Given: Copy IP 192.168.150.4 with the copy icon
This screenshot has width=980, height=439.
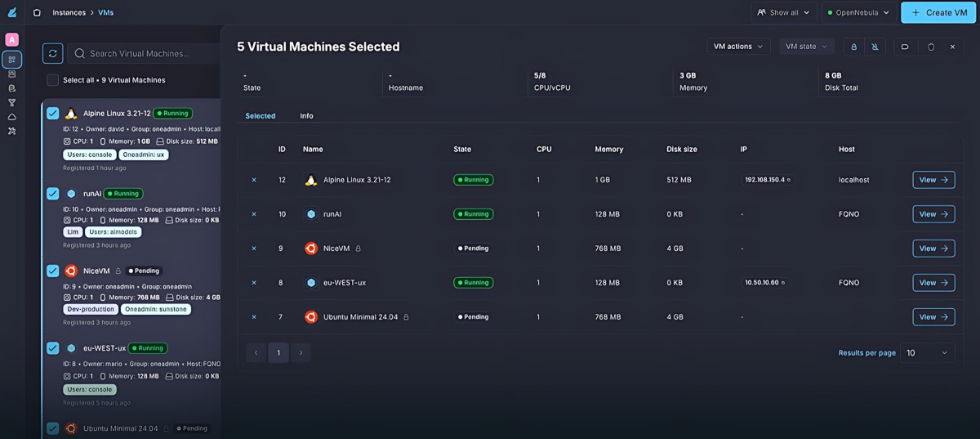Looking at the screenshot, I should (x=788, y=180).
